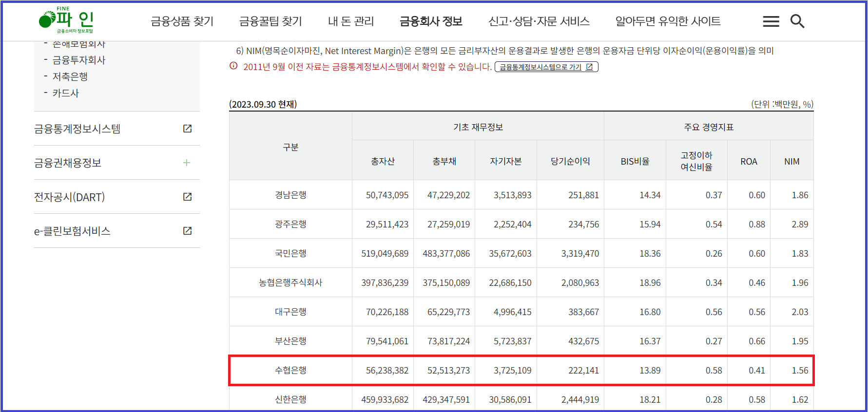Image resolution: width=868 pixels, height=412 pixels.
Task: Click the ROA column header
Action: click(x=749, y=161)
